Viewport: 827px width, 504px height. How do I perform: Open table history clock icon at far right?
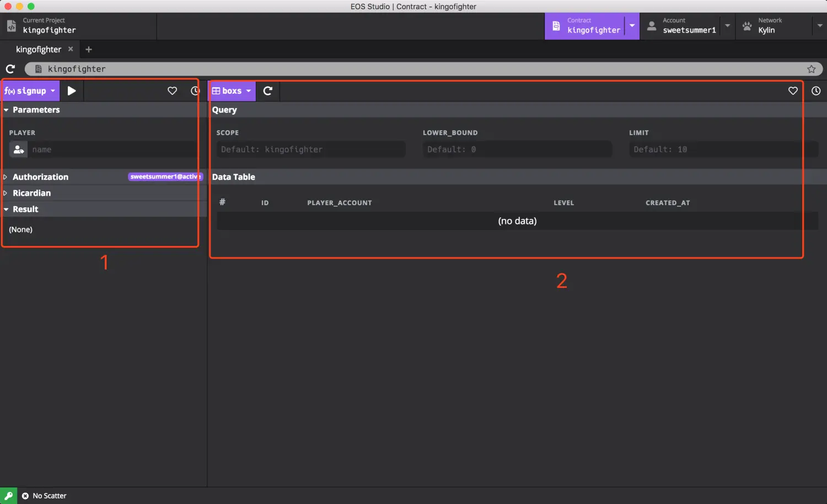click(816, 91)
